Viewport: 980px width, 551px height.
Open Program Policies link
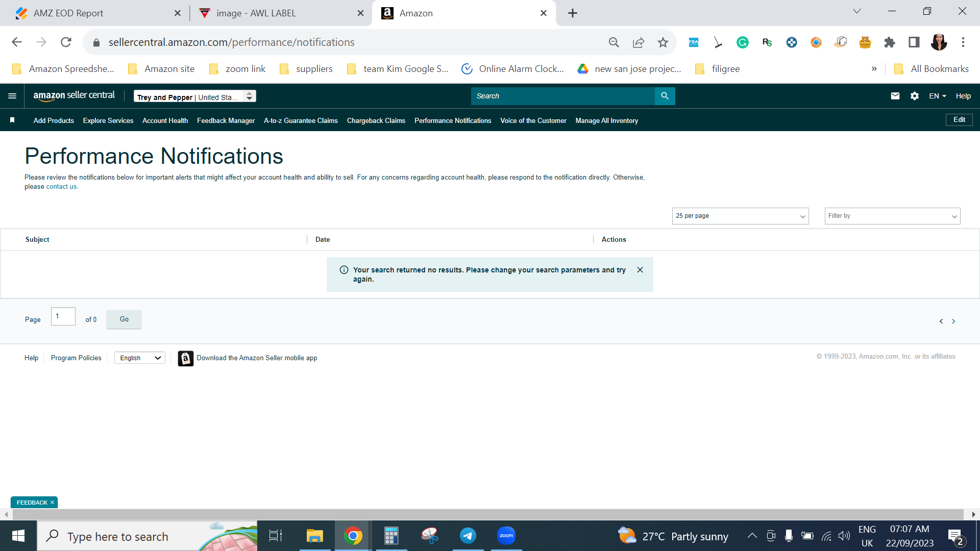click(x=76, y=358)
